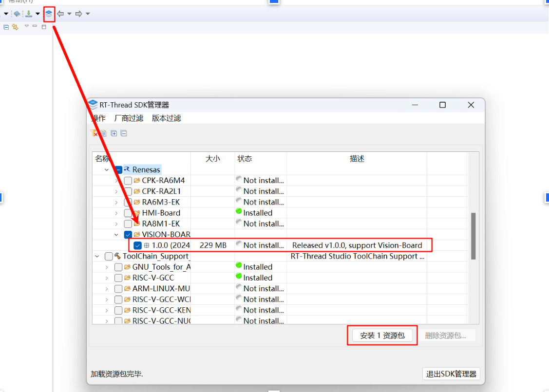Expand the GNU_Tools_for_ARM node
Screen dimensions: 549x392
coord(107,267)
